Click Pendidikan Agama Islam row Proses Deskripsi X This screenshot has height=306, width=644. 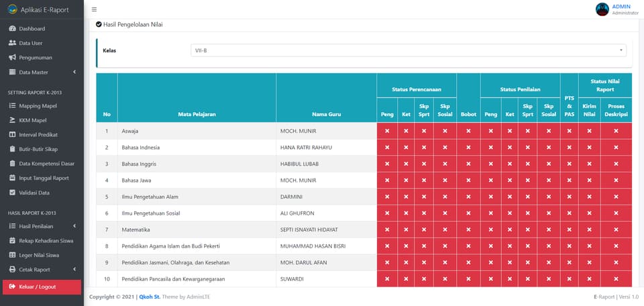[x=616, y=246]
